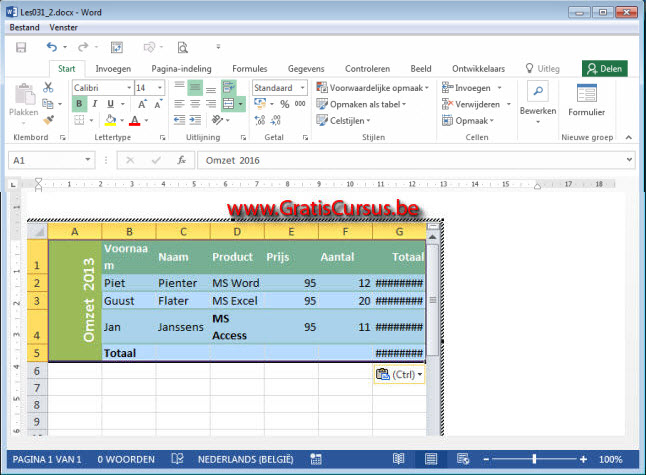Apply the red font color swatch
The height and width of the screenshot is (475, 646).
pyautogui.click(x=134, y=120)
